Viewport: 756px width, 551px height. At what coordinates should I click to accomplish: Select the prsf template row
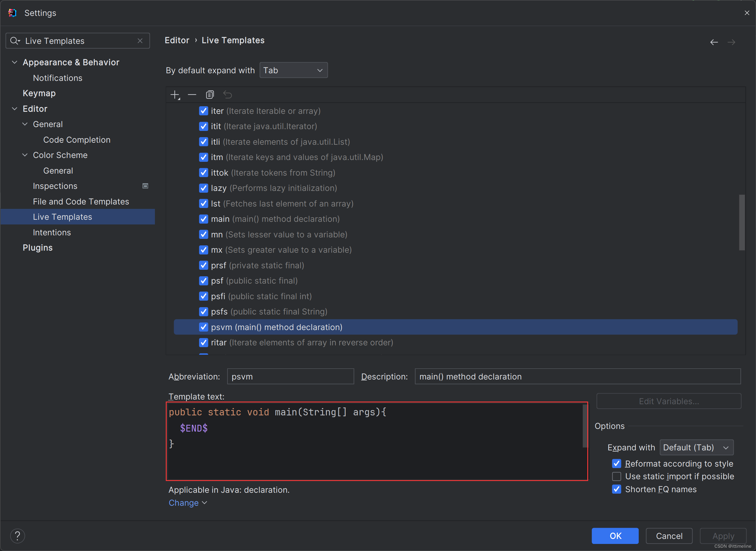click(x=455, y=265)
